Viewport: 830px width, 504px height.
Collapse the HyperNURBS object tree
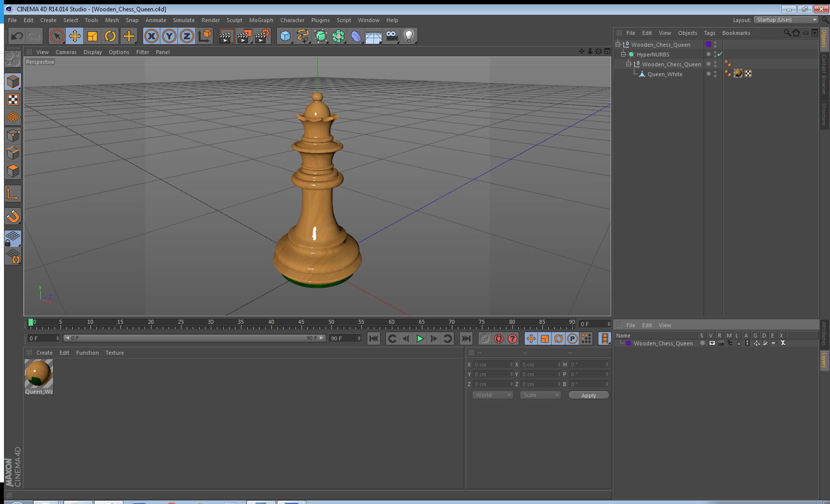623,54
